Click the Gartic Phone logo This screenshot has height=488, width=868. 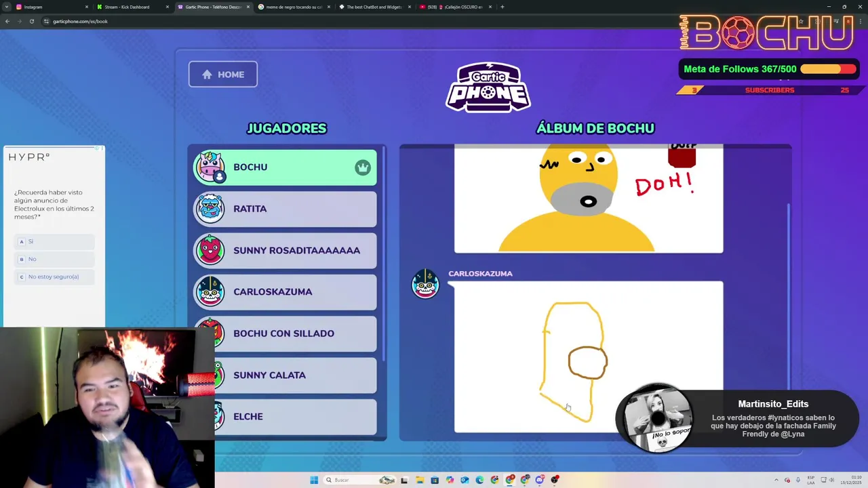click(488, 87)
